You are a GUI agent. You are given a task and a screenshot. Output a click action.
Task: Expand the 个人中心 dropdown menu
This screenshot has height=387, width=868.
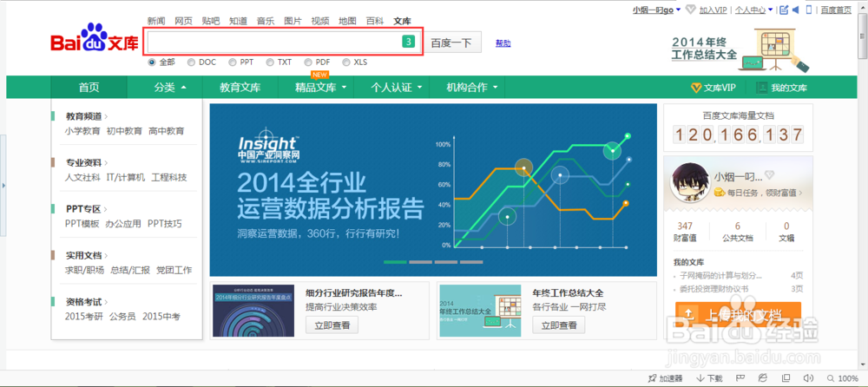[x=770, y=10]
